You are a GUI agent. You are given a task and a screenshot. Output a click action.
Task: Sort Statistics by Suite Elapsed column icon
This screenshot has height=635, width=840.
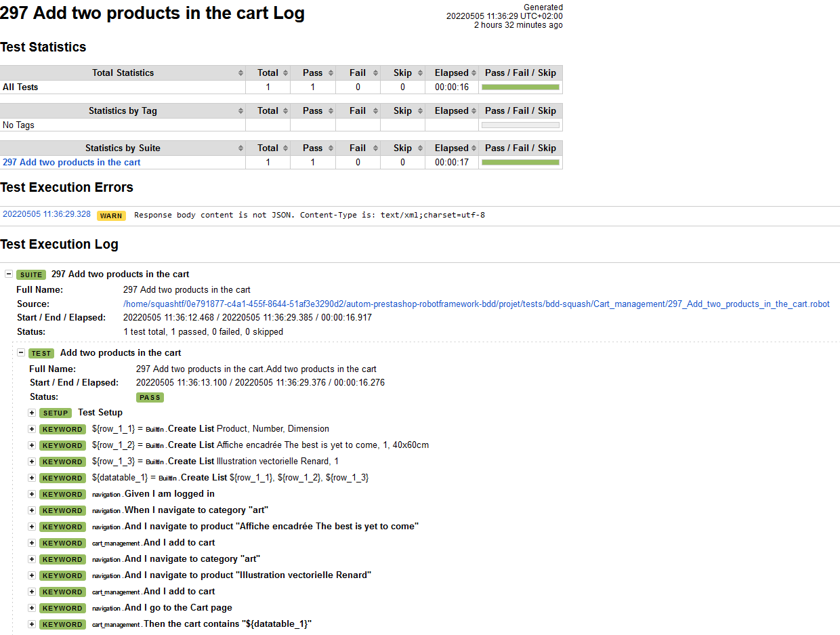tap(474, 148)
